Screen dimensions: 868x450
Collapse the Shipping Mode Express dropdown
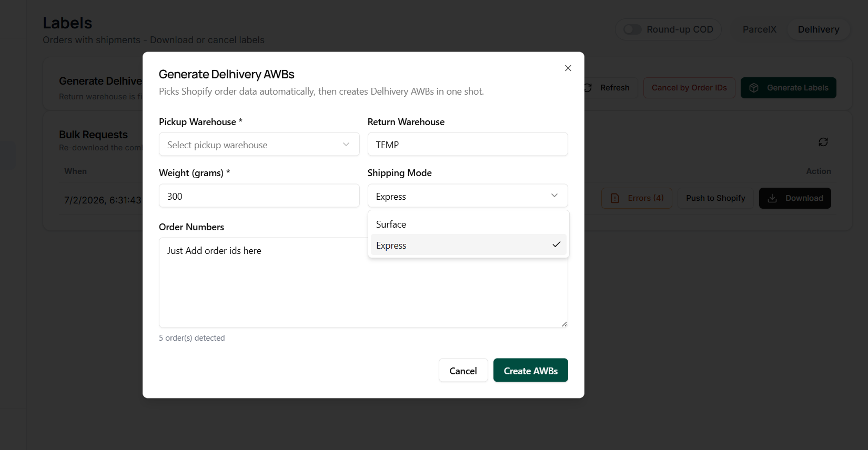(468, 196)
